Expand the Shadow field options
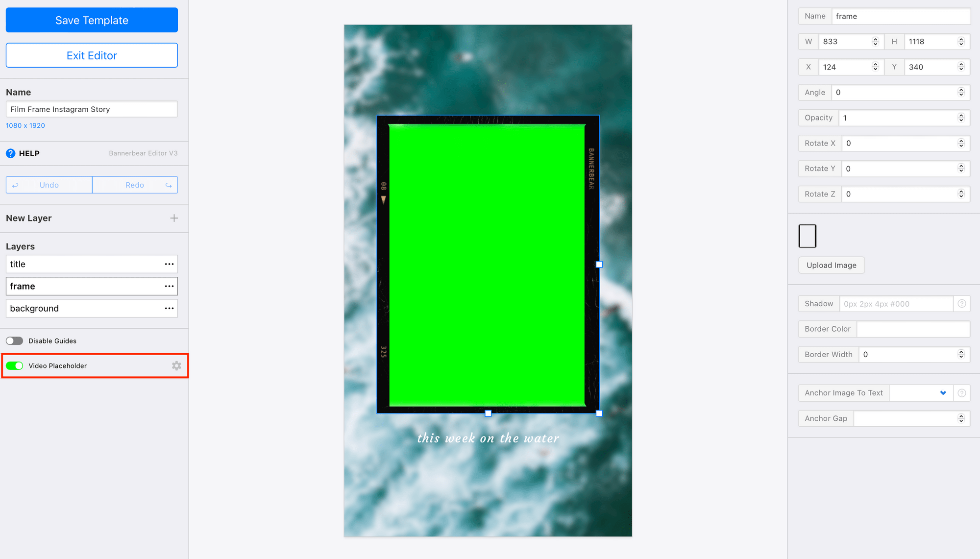980x559 pixels. (x=962, y=303)
